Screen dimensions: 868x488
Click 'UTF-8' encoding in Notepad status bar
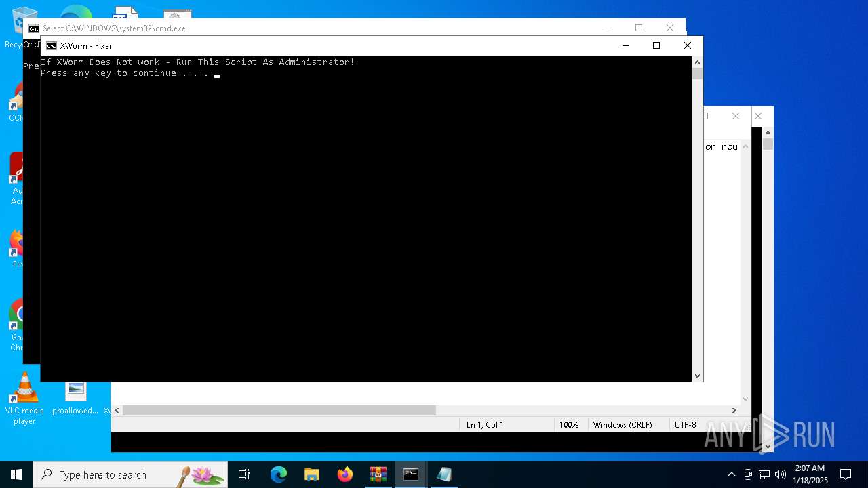tap(685, 425)
